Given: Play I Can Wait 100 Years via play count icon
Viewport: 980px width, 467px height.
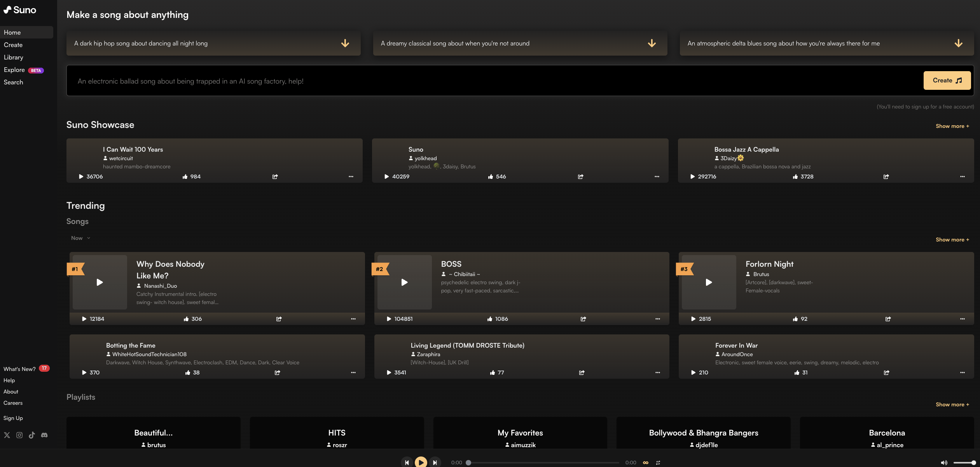Looking at the screenshot, I should coord(81,177).
